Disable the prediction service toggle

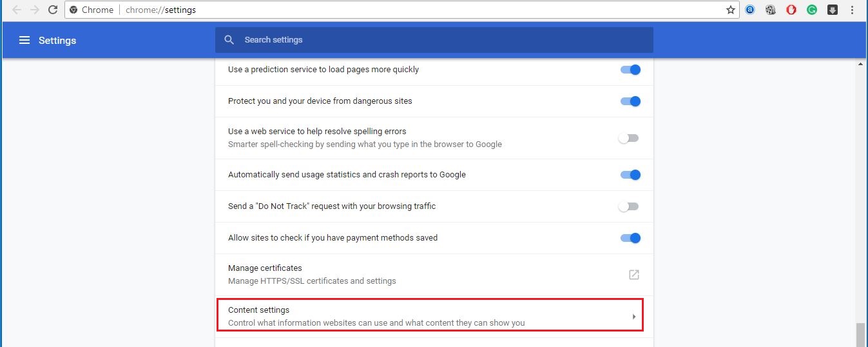click(x=630, y=70)
